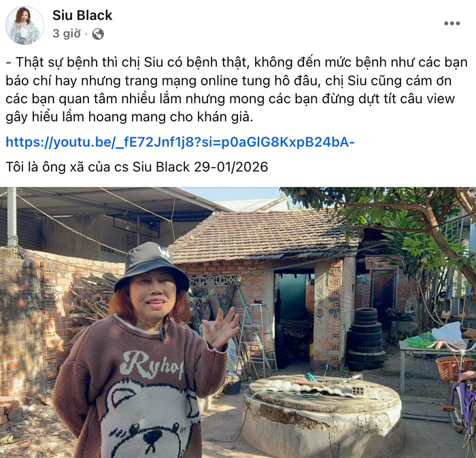
Task: Click the orange bicycle basket in photo
Action: tap(454, 368)
